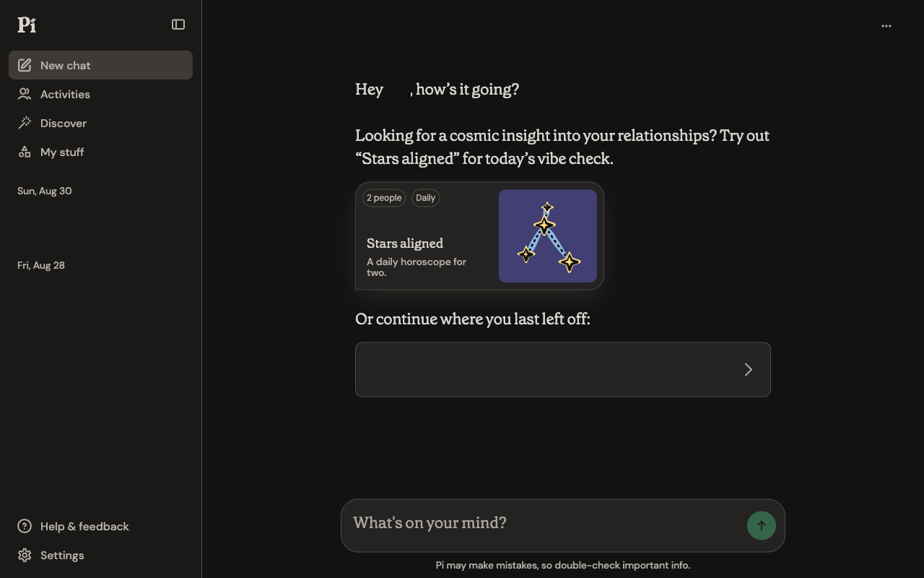Click the Activities people icon
Viewport: 924px width, 578px height.
tap(25, 94)
